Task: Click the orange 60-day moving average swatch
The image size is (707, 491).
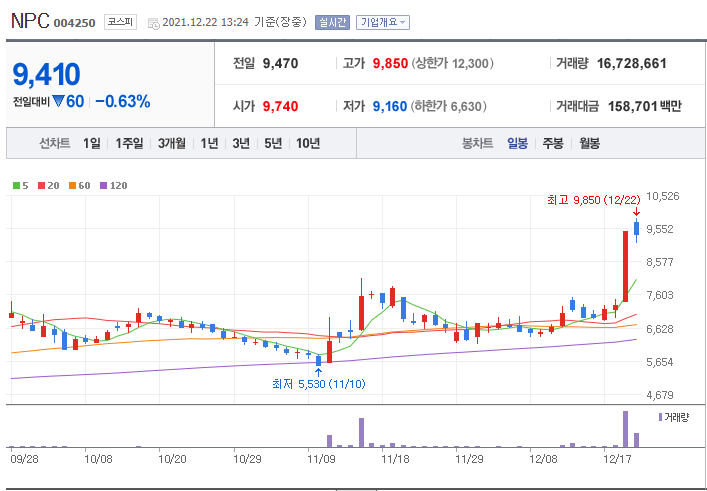Action: pyautogui.click(x=72, y=185)
